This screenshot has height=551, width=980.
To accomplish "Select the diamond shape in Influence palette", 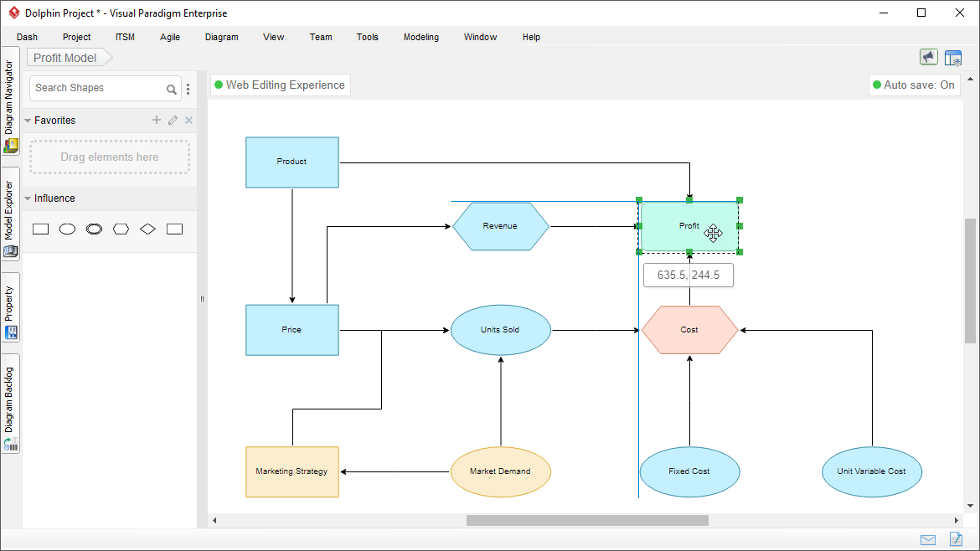I will point(148,229).
